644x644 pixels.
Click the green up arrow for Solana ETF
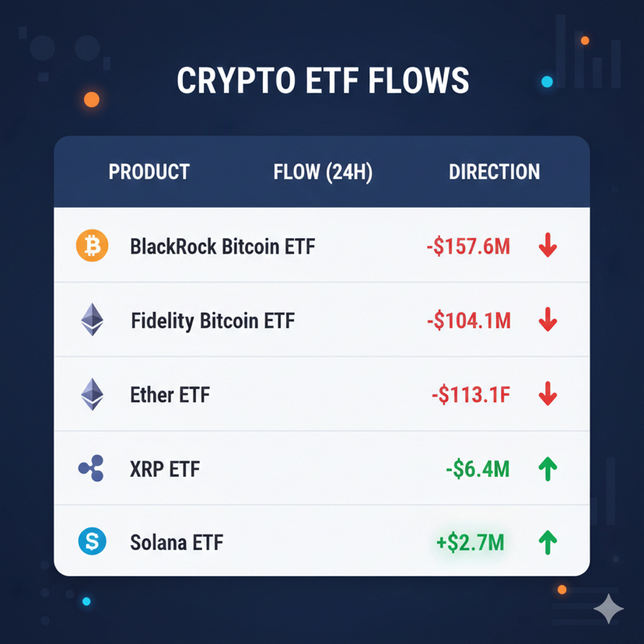coord(548,543)
